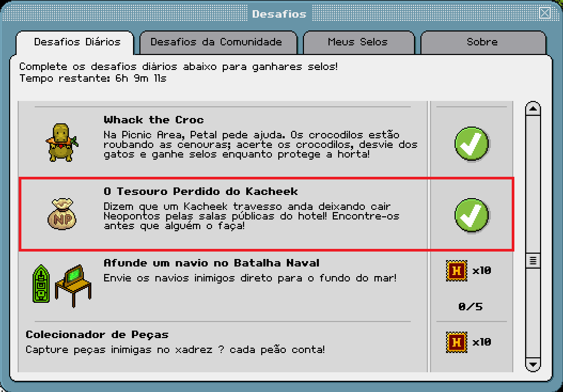Image resolution: width=563 pixels, height=392 pixels.
Task: Click the scrollbar down arrow
Action: pyautogui.click(x=533, y=364)
